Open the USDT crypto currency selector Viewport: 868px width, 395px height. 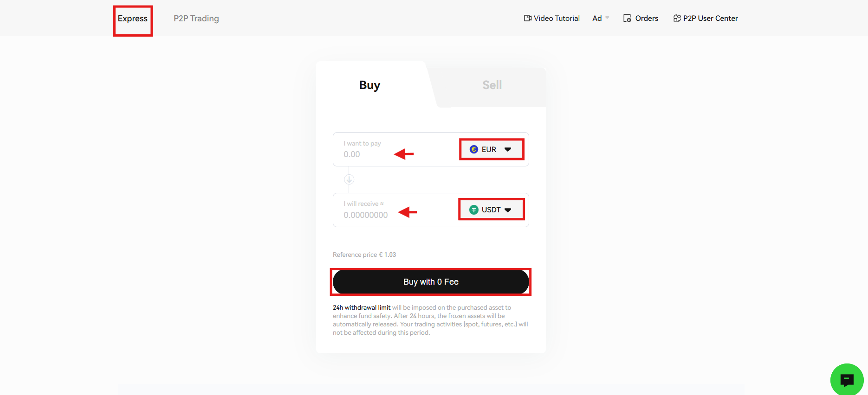pyautogui.click(x=491, y=210)
